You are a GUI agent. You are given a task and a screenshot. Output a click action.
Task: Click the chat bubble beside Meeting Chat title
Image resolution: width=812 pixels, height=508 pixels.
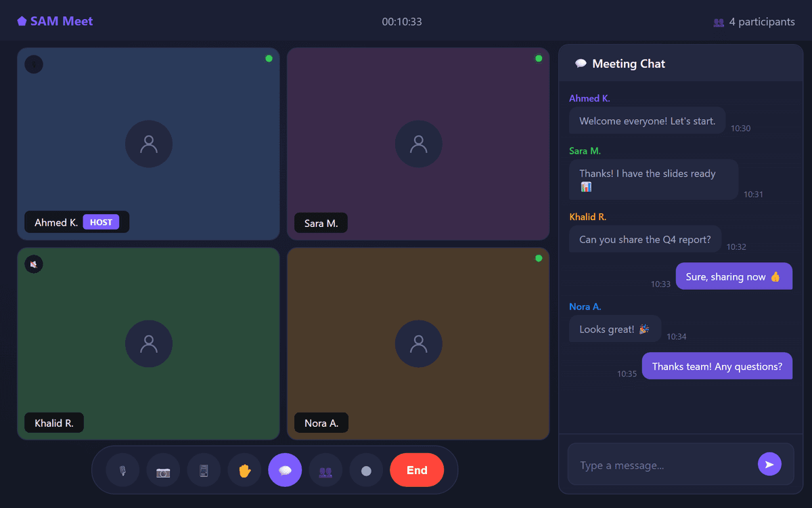[x=581, y=63]
